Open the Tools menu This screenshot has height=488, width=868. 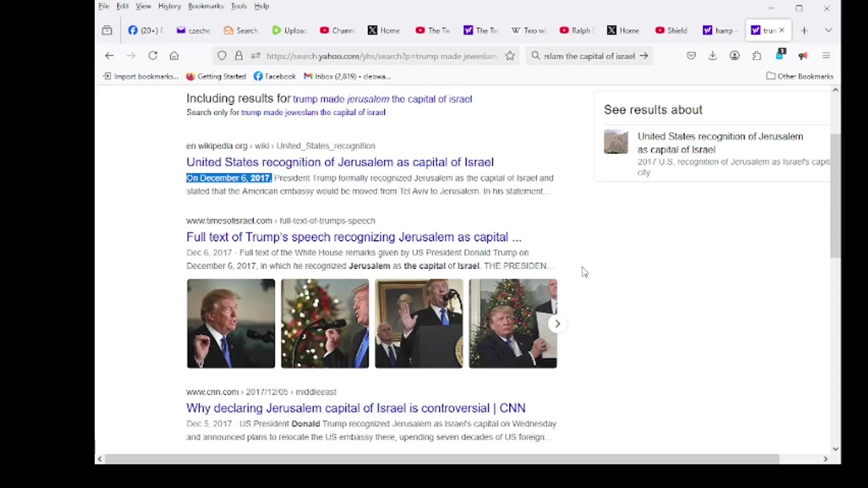coord(239,6)
